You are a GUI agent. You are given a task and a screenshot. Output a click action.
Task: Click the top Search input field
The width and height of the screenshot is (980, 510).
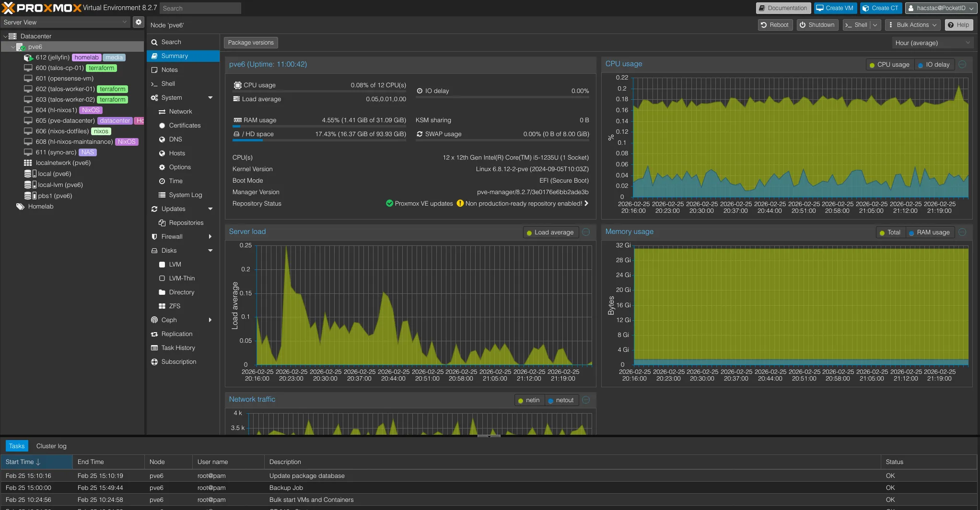200,8
